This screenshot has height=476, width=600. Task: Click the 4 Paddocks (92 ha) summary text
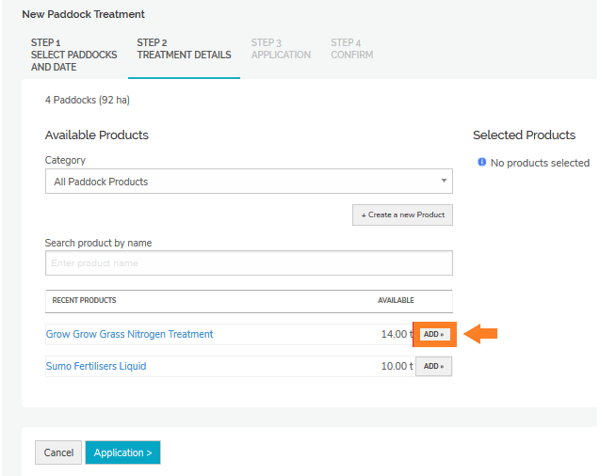coord(87,100)
